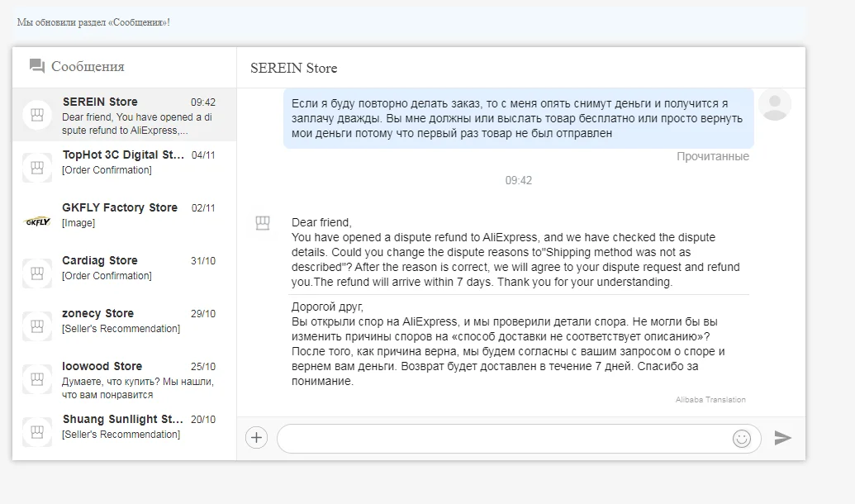The height and width of the screenshot is (504, 855).
Task: Click zonecy Store avatar icon
Action: (x=37, y=326)
